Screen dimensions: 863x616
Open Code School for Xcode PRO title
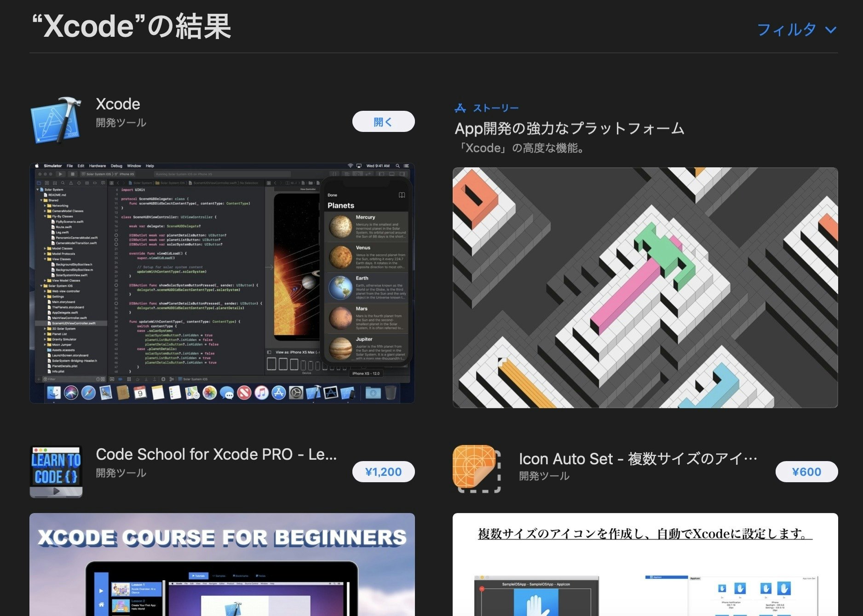coord(216,454)
